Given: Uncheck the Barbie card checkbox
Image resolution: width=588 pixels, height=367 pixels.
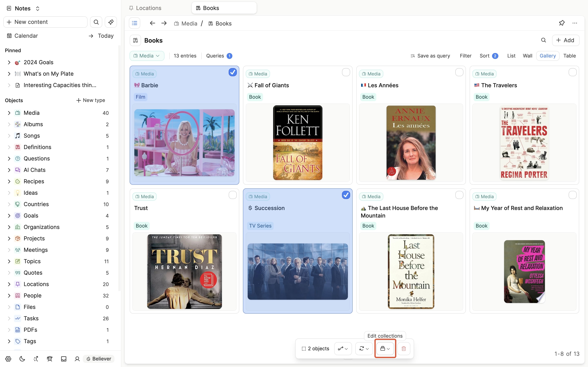Looking at the screenshot, I should pyautogui.click(x=233, y=72).
